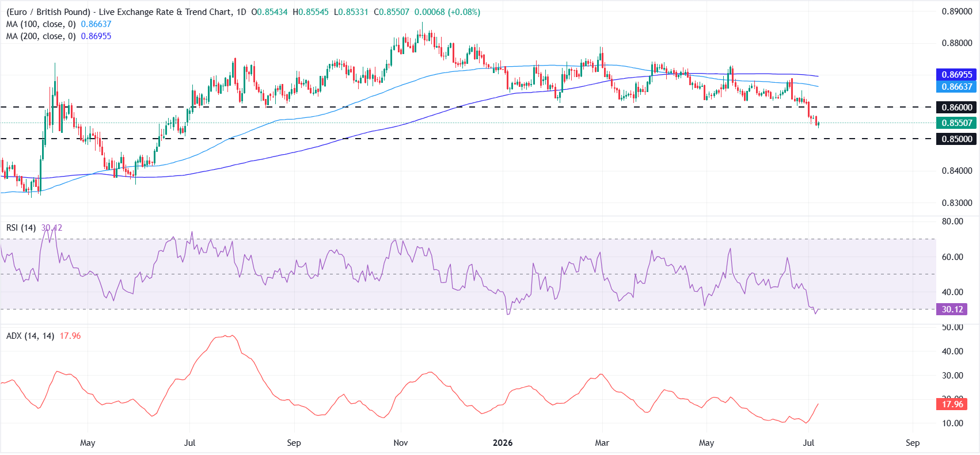The width and height of the screenshot is (980, 455).
Task: Click the black 0.85000 price level tag
Action: [x=956, y=139]
